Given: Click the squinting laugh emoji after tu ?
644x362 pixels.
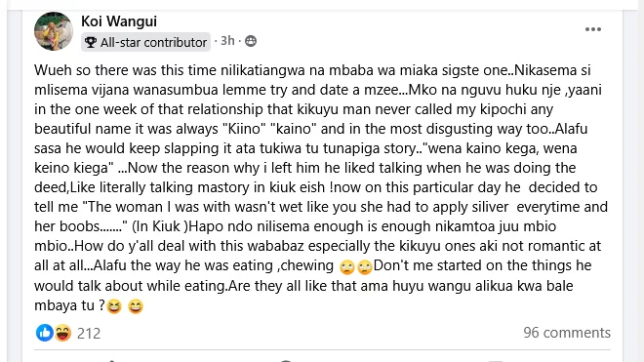Looking at the screenshot, I should 114,306.
